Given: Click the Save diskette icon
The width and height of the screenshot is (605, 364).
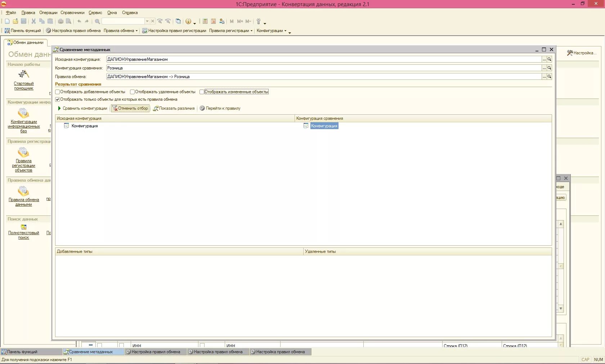Looking at the screenshot, I should pos(24,21).
